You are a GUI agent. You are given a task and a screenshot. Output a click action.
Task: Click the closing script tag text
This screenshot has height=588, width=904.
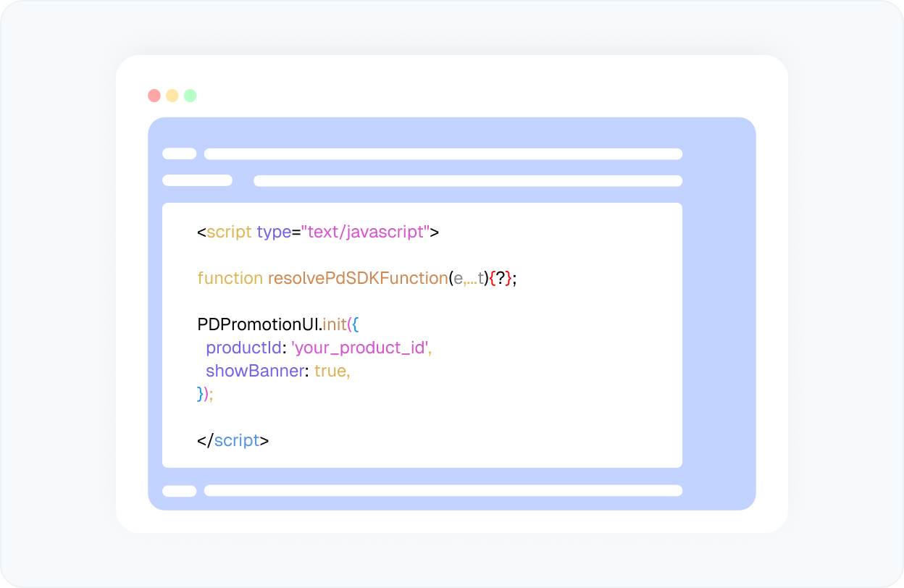pyautogui.click(x=233, y=440)
